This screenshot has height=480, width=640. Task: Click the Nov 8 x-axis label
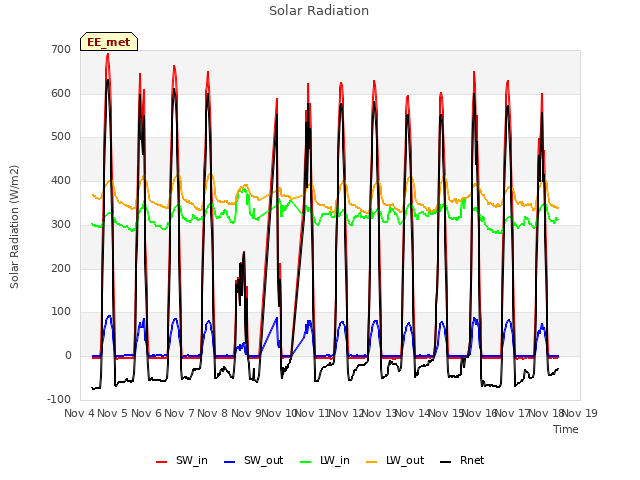click(213, 413)
